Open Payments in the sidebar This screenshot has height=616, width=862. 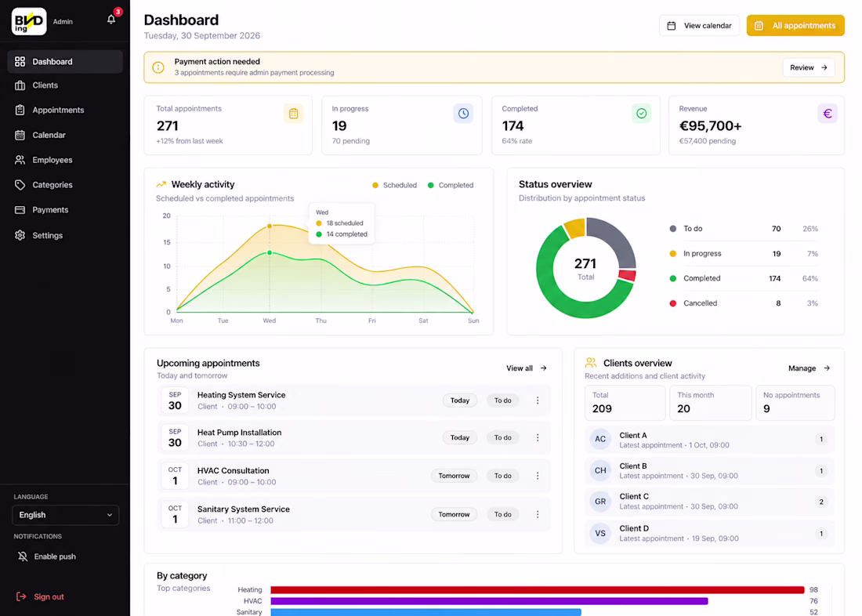[x=65, y=209]
